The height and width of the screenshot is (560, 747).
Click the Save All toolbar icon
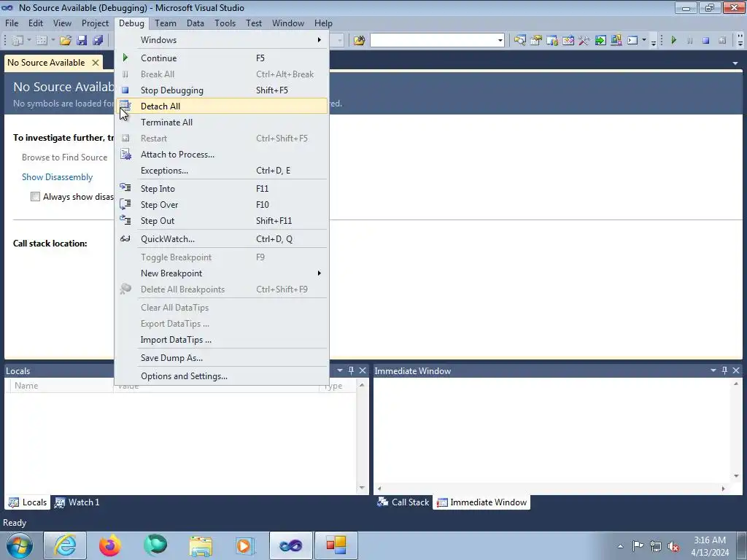(x=98, y=41)
